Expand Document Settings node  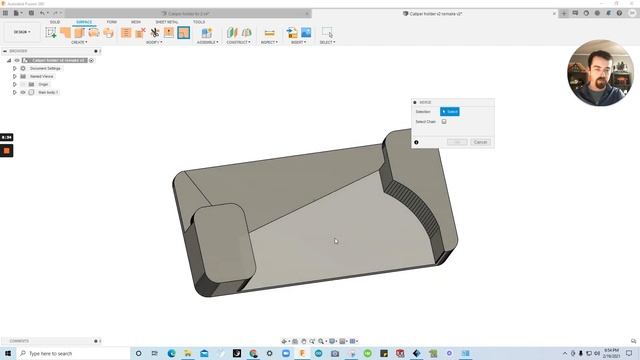click(15, 69)
